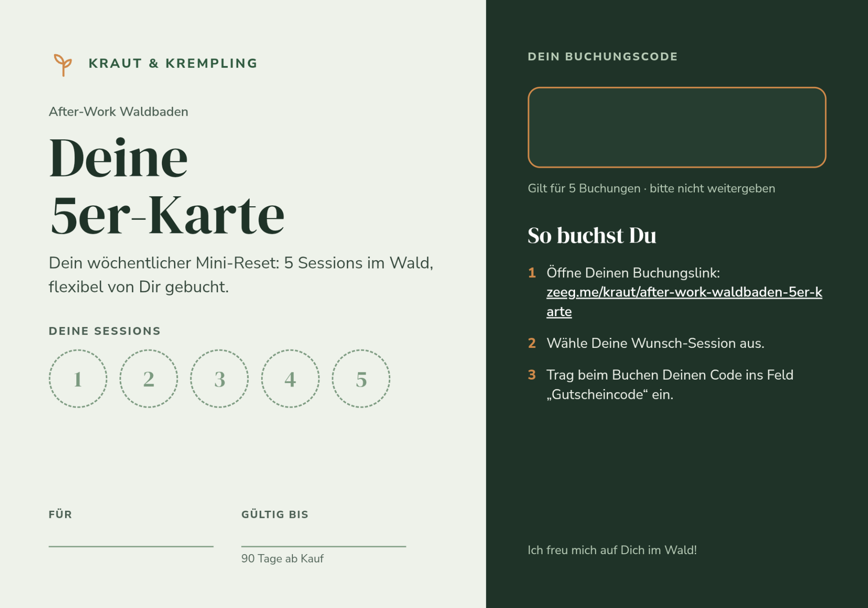Screen dimensions: 868x608
Task: Click step 2 'Wähle Deine Wunsch-Session aus'
Action: [655, 343]
